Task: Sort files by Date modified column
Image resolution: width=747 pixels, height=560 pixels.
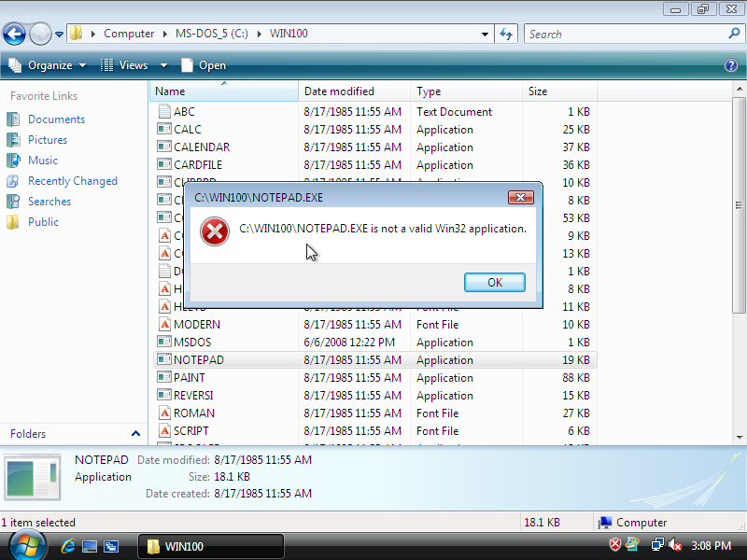Action: click(340, 91)
